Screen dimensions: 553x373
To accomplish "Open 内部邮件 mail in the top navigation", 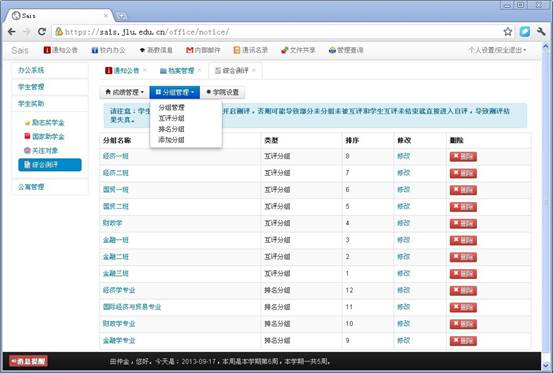I will click(x=203, y=50).
